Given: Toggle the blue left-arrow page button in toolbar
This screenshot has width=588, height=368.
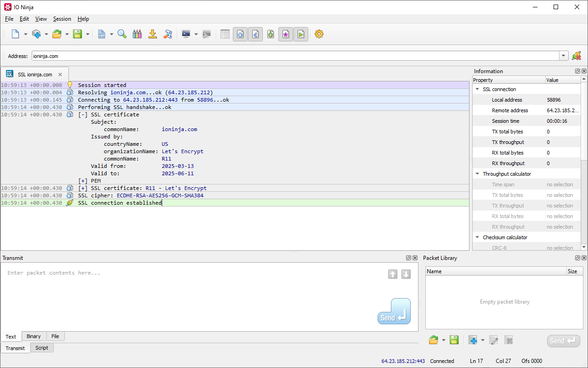Looking at the screenshot, I should pyautogui.click(x=255, y=34).
